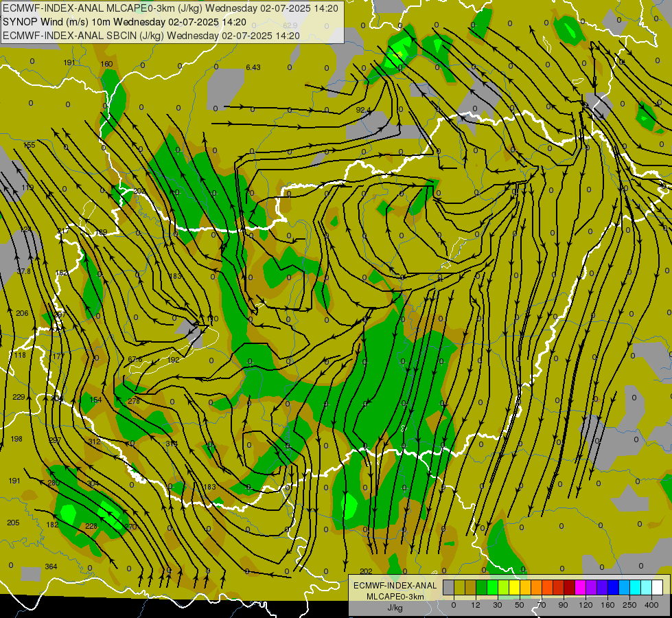Click the legend tick label 400
672x618 pixels.
coord(651,605)
